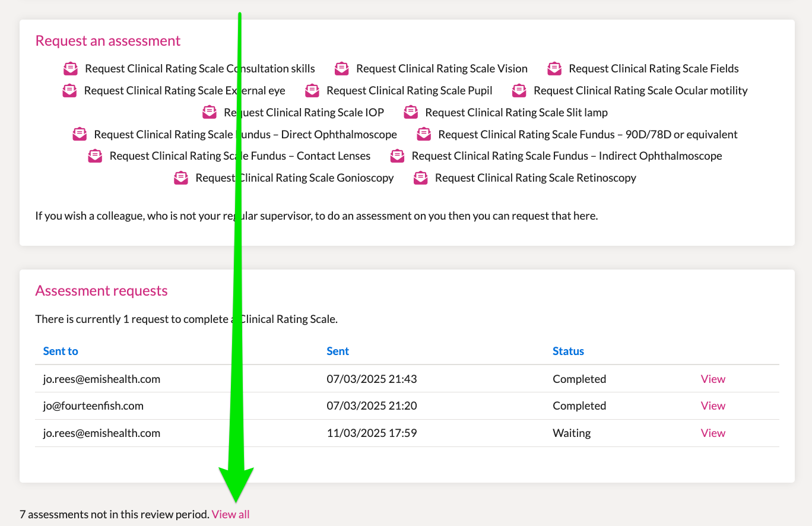
Task: Select jo@fourteenfish.com email cell
Action: [x=93, y=406]
